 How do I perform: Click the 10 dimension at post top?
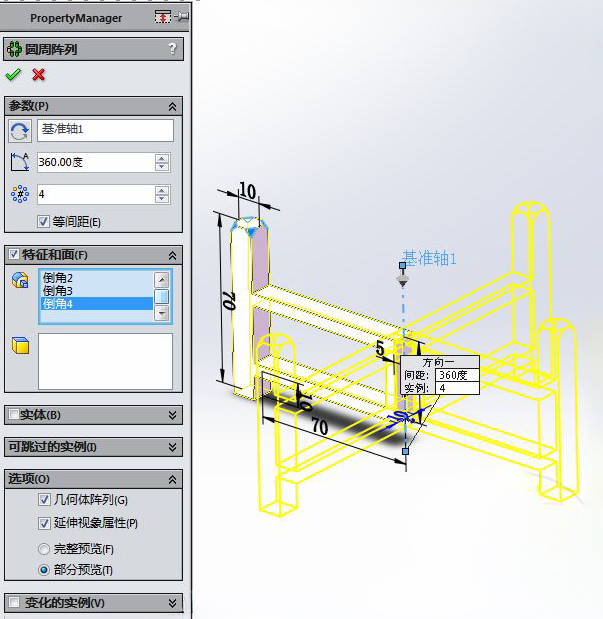point(248,191)
